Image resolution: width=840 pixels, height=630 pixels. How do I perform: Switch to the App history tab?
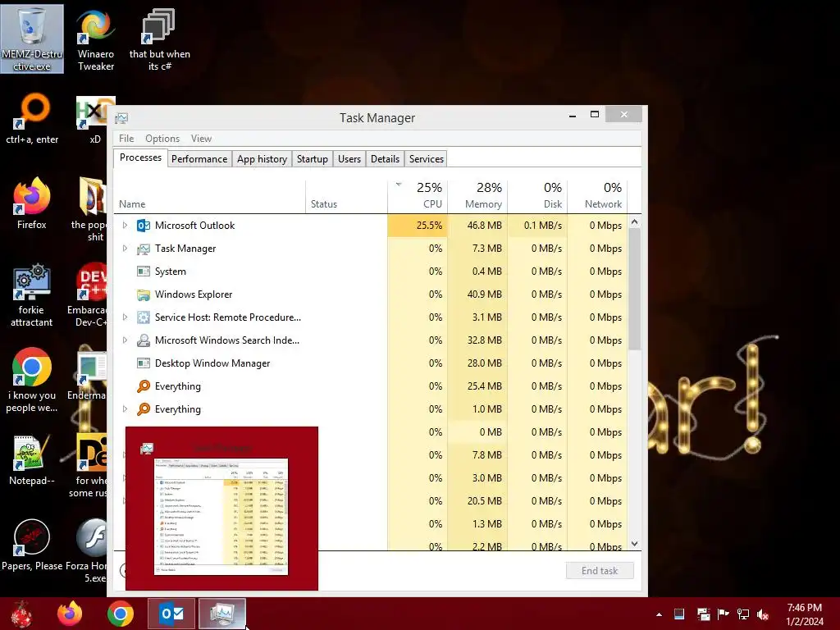point(262,159)
